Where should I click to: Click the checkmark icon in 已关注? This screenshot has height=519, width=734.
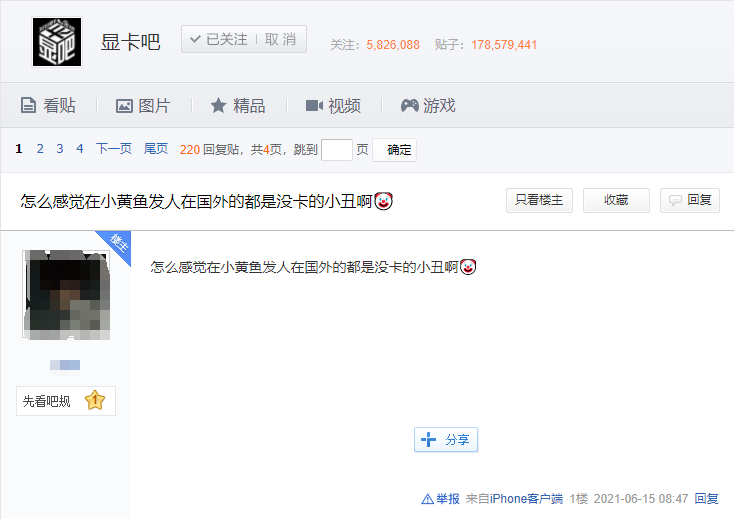(x=195, y=39)
